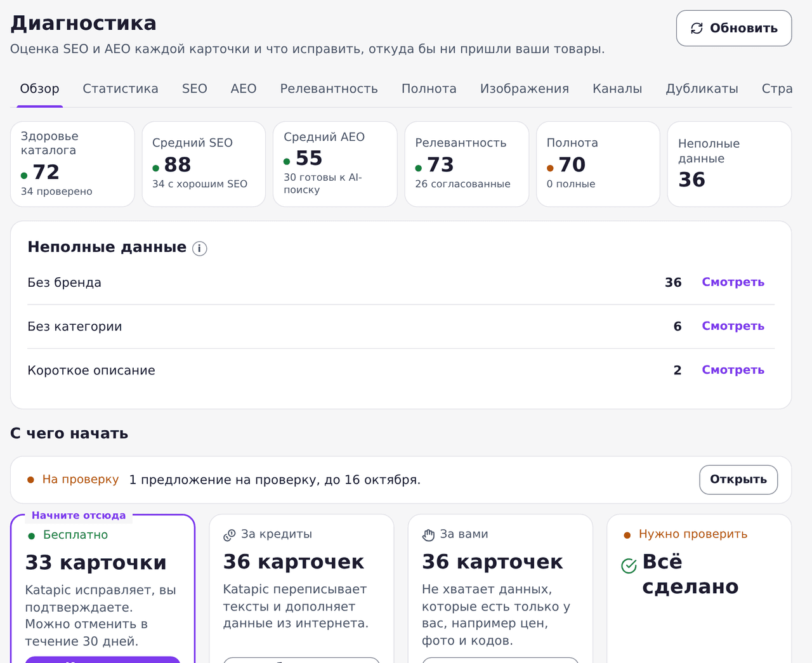Select the Релевантность tab

(329, 89)
